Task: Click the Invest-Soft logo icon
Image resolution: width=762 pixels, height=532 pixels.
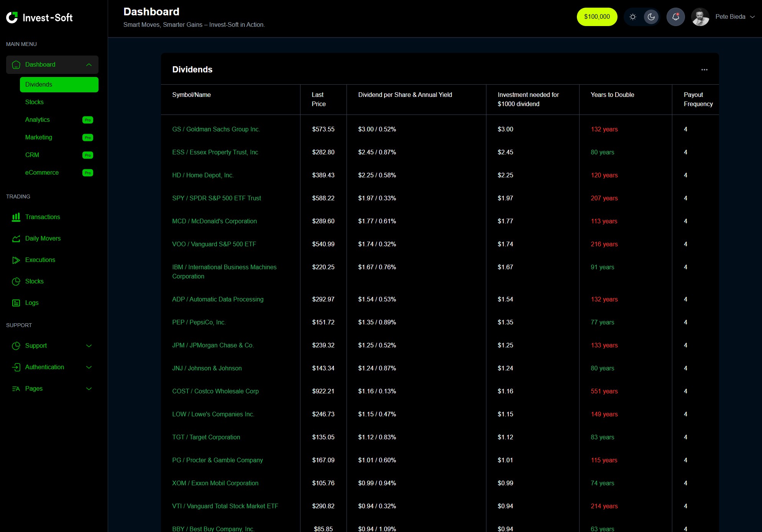Action: [12, 18]
